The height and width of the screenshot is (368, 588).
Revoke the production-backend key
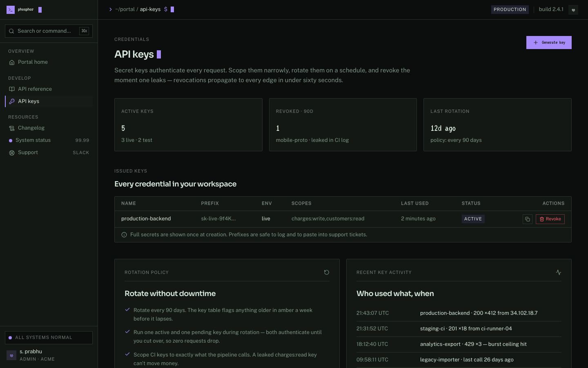pyautogui.click(x=550, y=219)
